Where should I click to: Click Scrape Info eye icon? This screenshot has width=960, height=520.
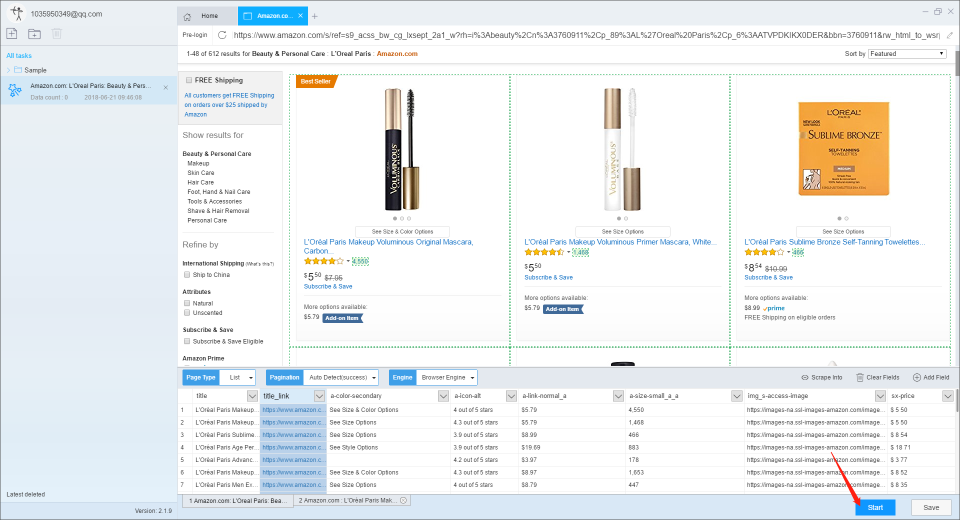coord(804,377)
